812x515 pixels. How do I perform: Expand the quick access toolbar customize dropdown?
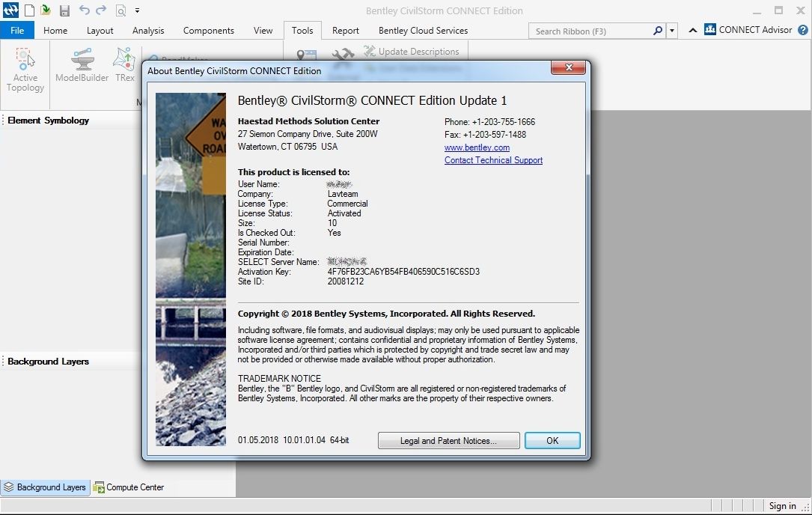[138, 10]
